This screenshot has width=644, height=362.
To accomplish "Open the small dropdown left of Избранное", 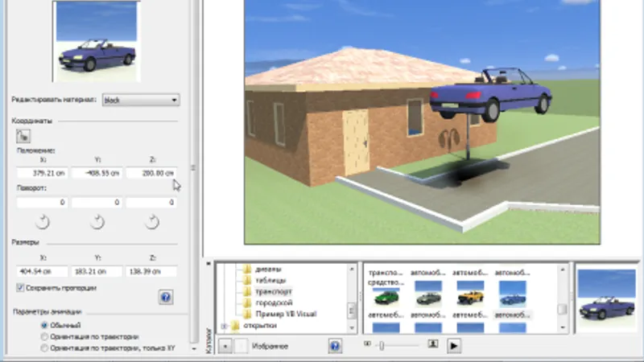I will pyautogui.click(x=225, y=346).
